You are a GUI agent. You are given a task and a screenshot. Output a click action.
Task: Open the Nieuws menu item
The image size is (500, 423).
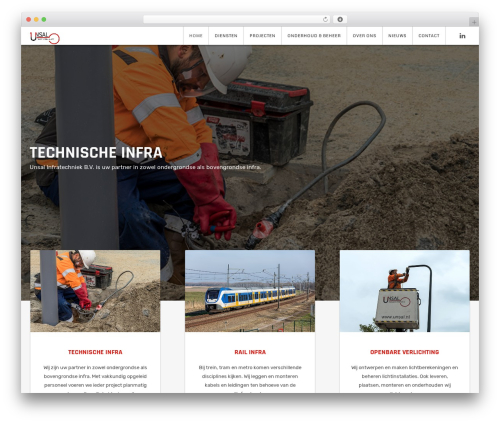pos(397,36)
